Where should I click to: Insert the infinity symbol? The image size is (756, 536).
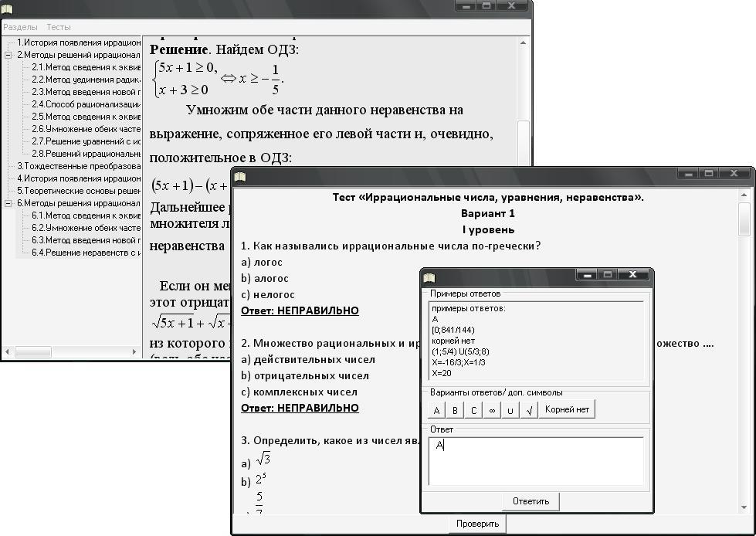tap(492, 410)
